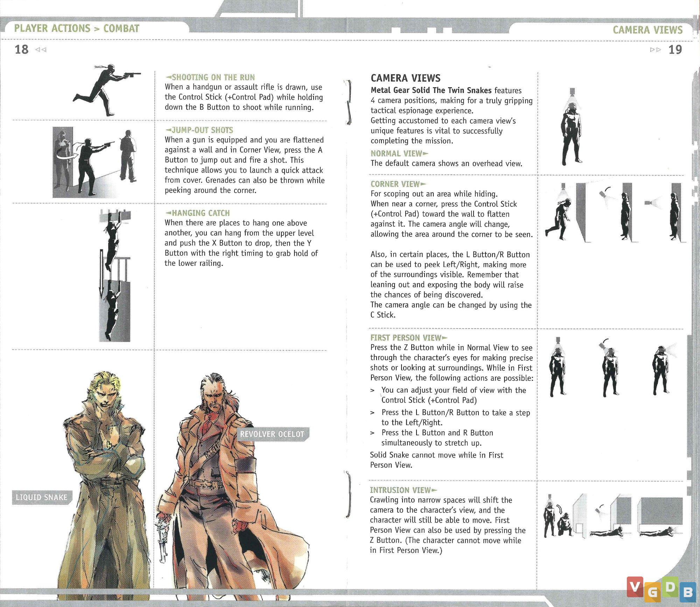Click page number 19
This screenshot has width=700, height=607.
click(675, 49)
